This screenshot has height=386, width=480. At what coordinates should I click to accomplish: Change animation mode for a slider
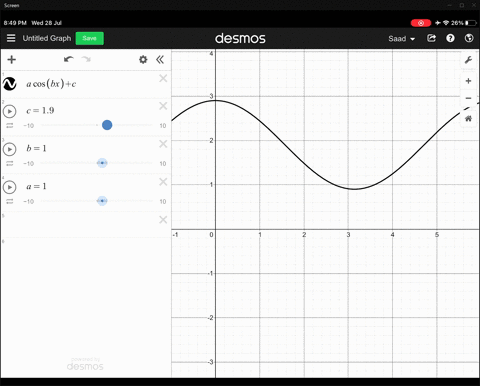(x=10, y=202)
